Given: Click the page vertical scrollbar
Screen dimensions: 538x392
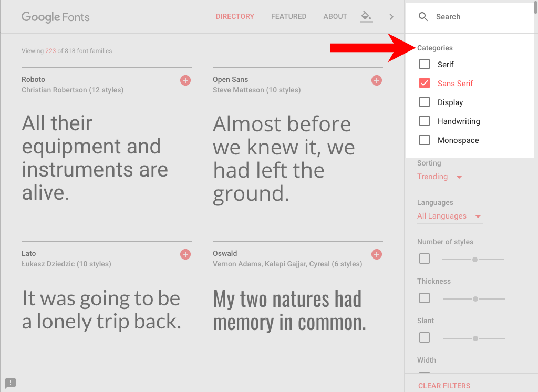Looking at the screenshot, I should coord(535,7).
